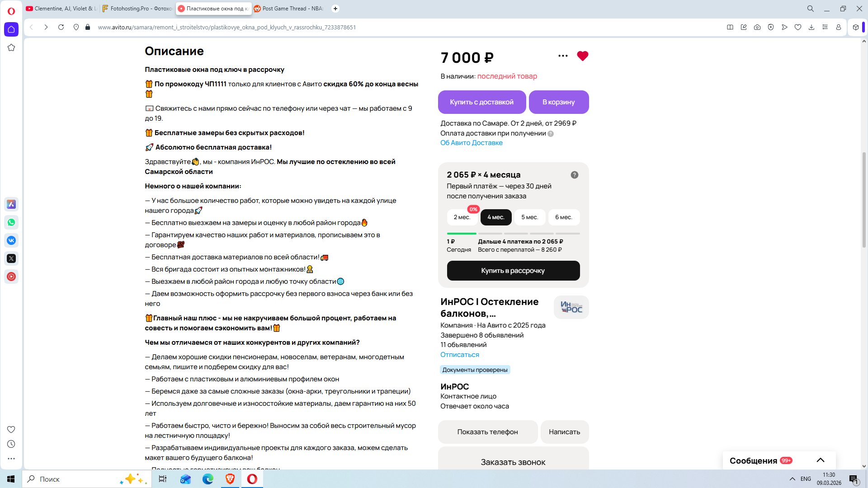Open Aria AI icon in sidebar
The width and height of the screenshot is (868, 488).
click(11, 204)
